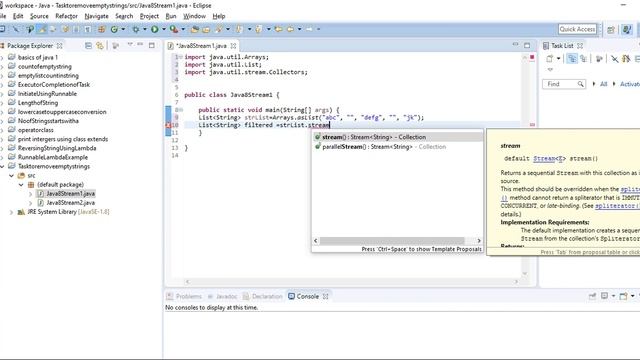Open the Open Perspective icon near Quick Access
Image resolution: width=640 pixels, height=360 pixels.
(611, 29)
